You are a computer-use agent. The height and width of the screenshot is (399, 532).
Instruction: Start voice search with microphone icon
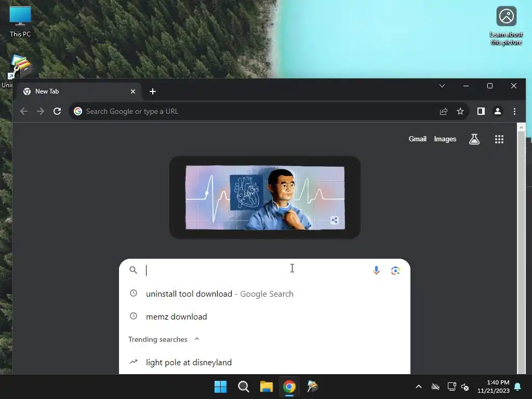coord(376,270)
